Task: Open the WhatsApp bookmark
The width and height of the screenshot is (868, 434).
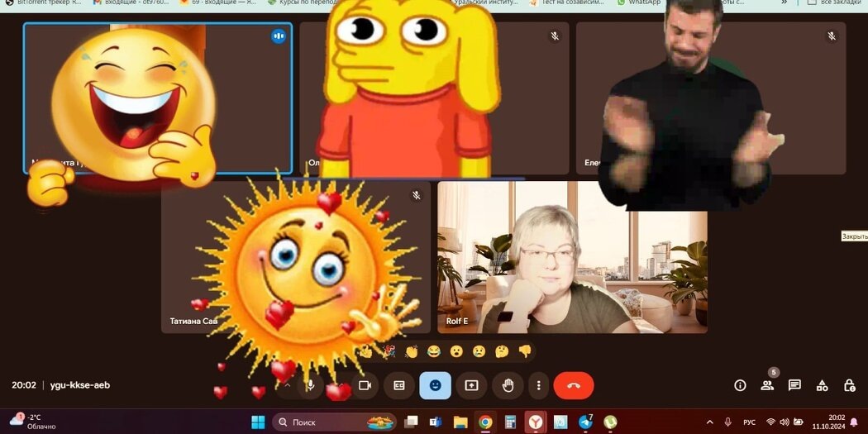Action: [640, 2]
